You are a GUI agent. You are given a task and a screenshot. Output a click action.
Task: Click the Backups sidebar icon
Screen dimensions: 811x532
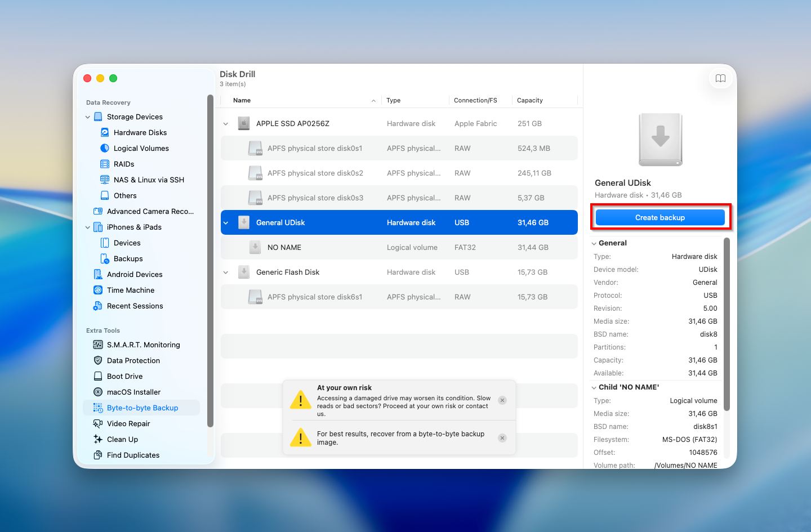105,258
